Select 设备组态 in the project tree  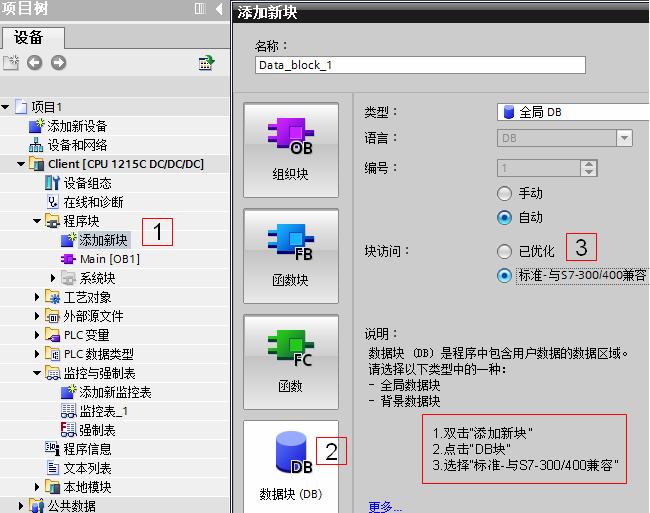[87, 183]
